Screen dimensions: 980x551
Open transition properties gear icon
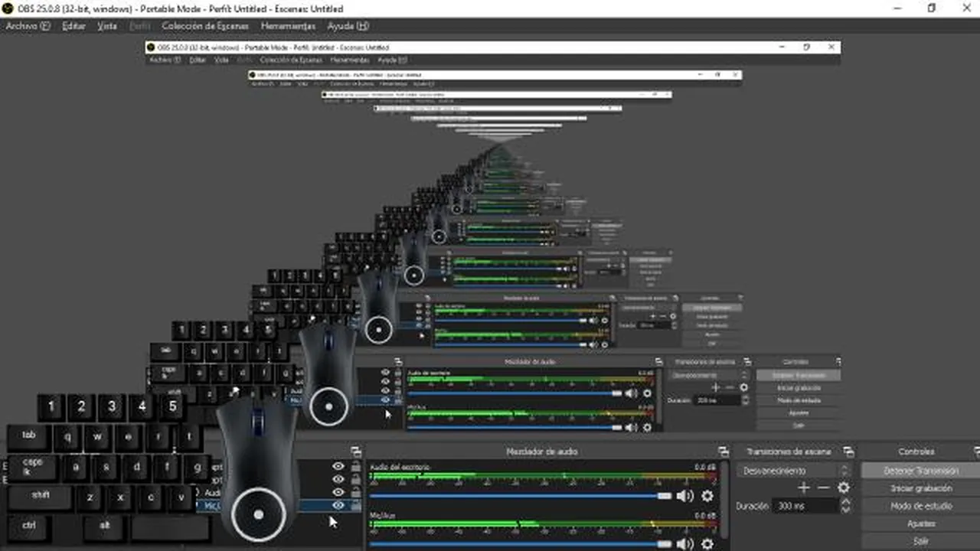843,487
